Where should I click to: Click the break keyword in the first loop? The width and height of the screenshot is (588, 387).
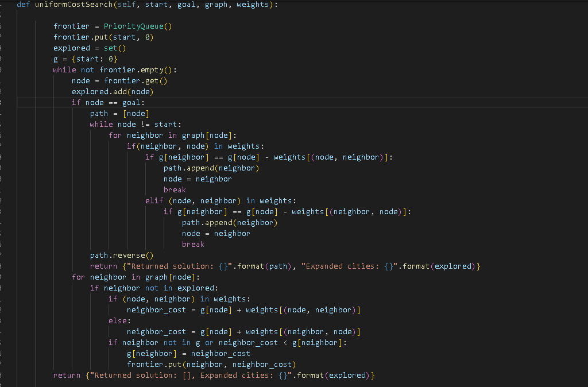click(x=175, y=189)
